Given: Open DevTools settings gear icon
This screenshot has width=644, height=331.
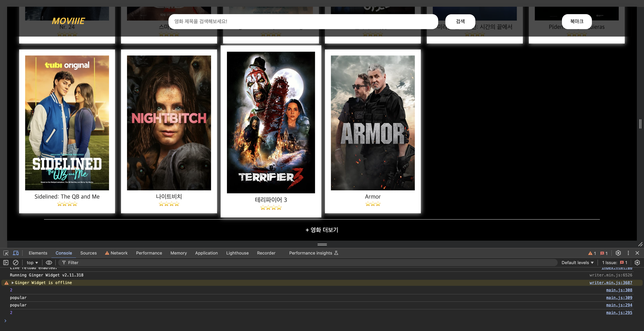Looking at the screenshot, I should 618,253.
